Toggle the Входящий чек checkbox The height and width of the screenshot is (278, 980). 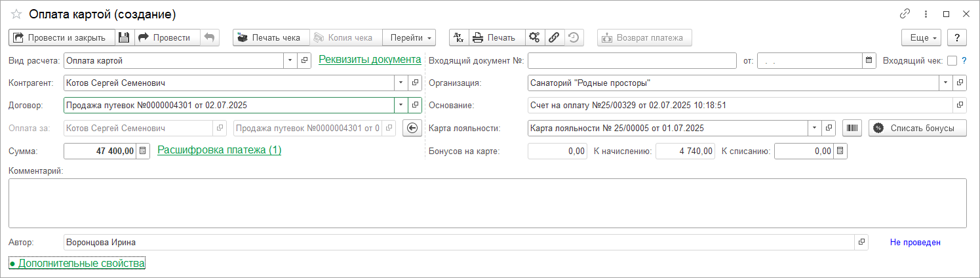click(x=952, y=61)
